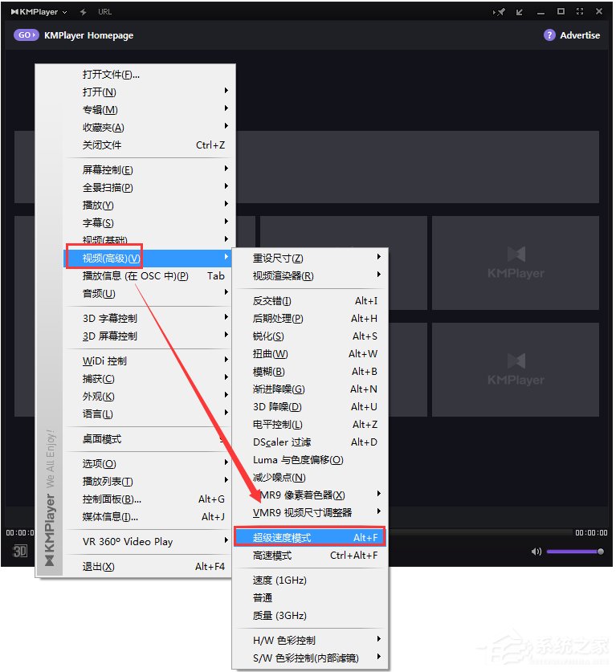The image size is (616, 672).
Task: Expand the 打开(N) submenu
Action: (149, 92)
